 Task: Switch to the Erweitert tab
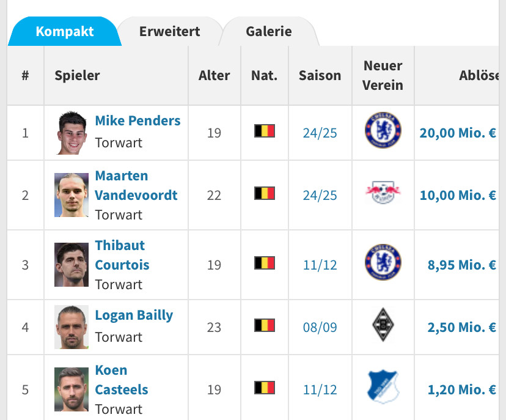pos(169,31)
